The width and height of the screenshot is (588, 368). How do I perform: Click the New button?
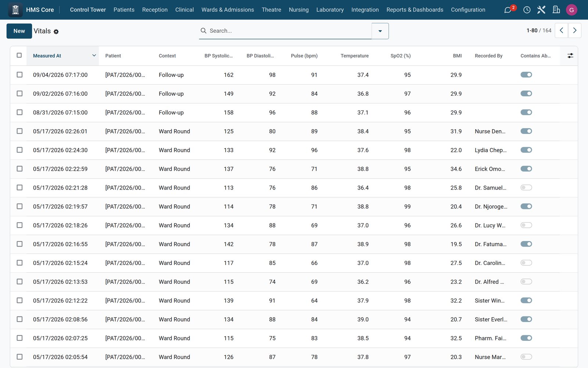pos(19,31)
